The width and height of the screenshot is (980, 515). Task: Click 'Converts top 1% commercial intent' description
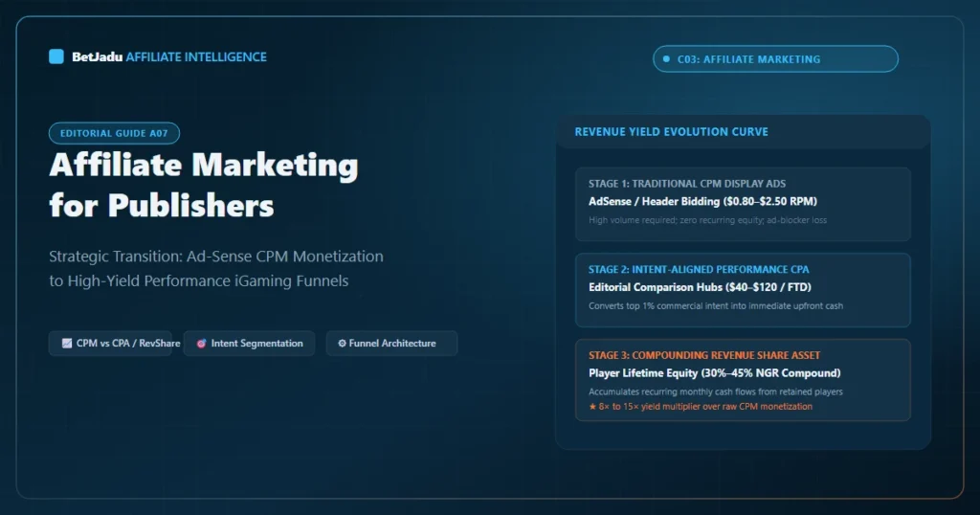click(x=716, y=305)
